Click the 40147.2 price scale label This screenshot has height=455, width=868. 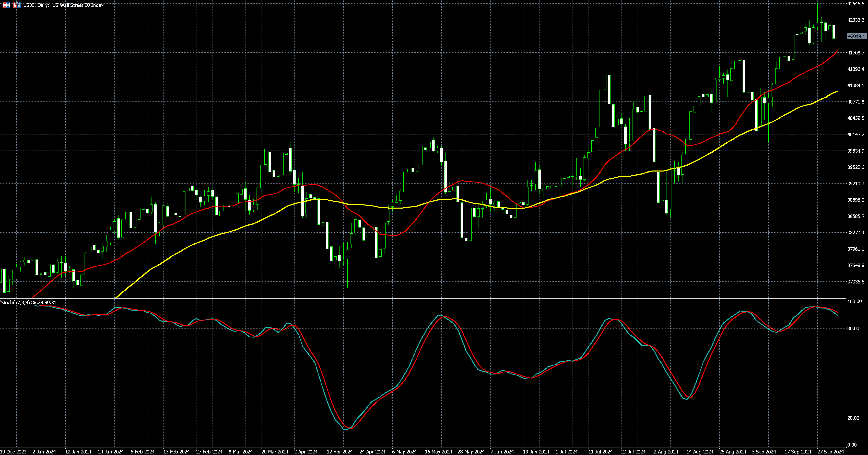click(856, 134)
